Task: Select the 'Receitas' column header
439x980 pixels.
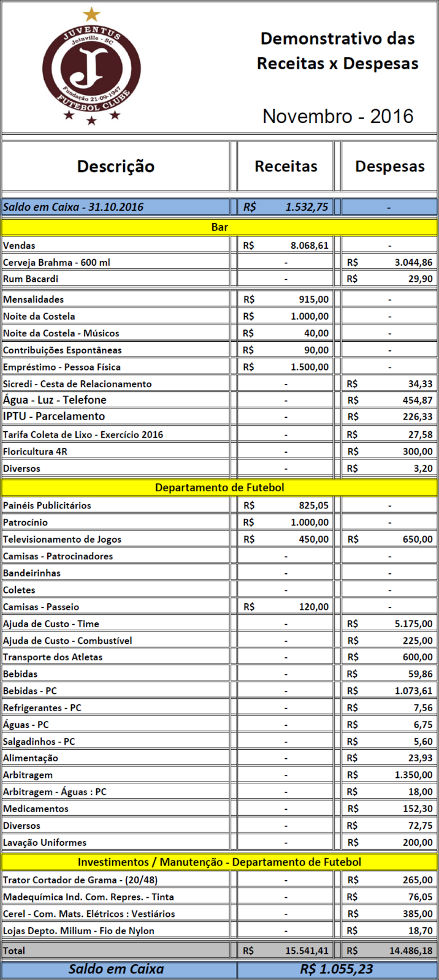Action: click(286, 166)
